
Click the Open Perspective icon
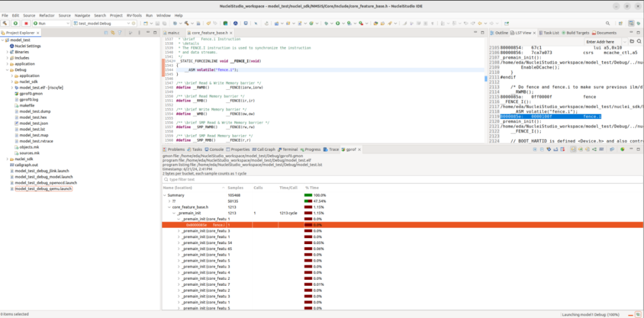(x=621, y=23)
